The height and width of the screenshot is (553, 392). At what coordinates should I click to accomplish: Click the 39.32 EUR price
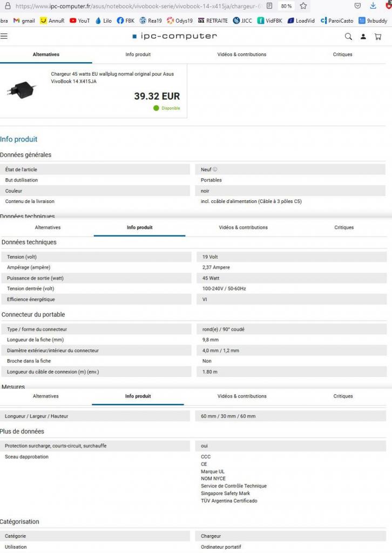pos(157,96)
